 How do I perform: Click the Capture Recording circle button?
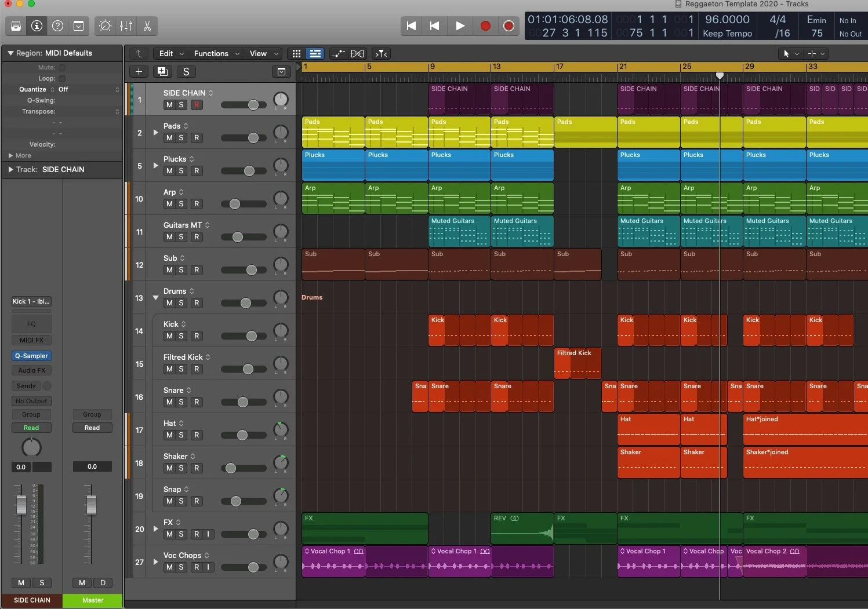(x=509, y=25)
